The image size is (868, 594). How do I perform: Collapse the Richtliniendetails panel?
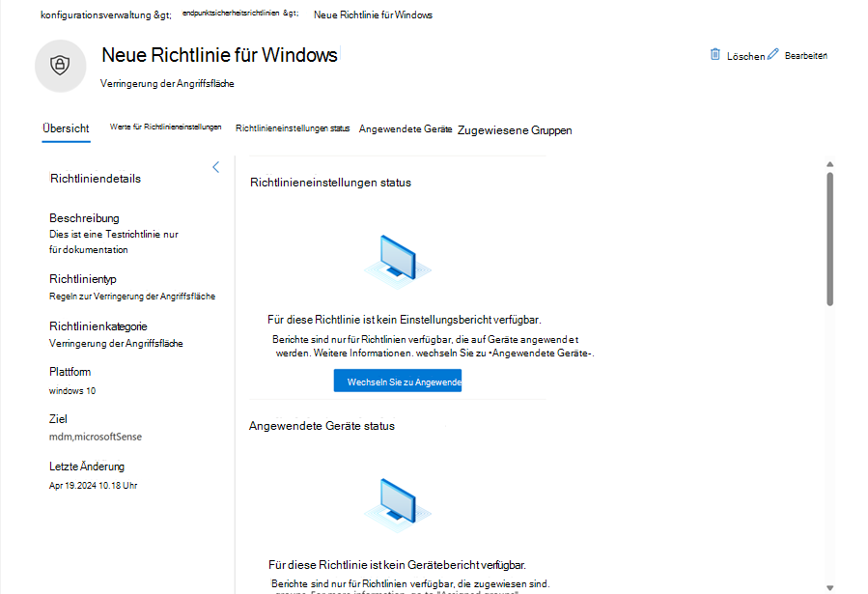pyautogui.click(x=215, y=166)
